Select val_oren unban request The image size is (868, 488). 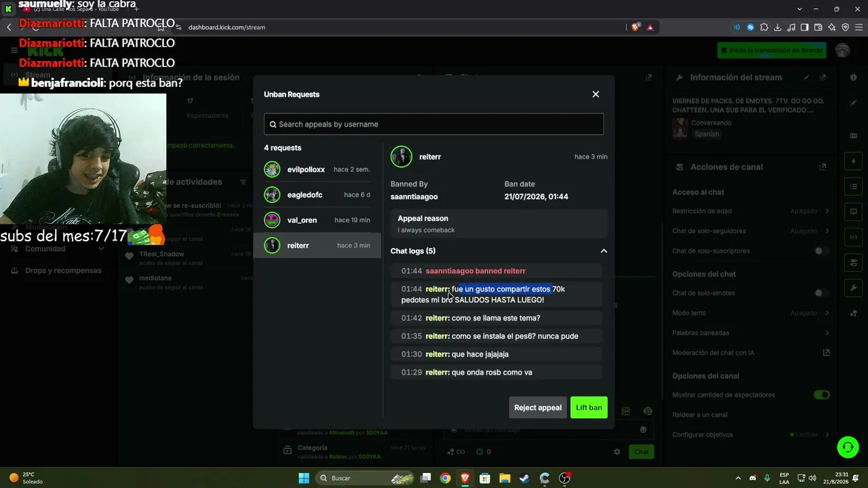(317, 220)
